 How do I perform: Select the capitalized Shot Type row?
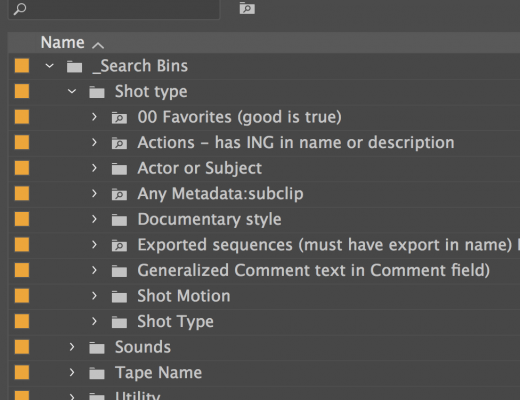[x=175, y=322]
